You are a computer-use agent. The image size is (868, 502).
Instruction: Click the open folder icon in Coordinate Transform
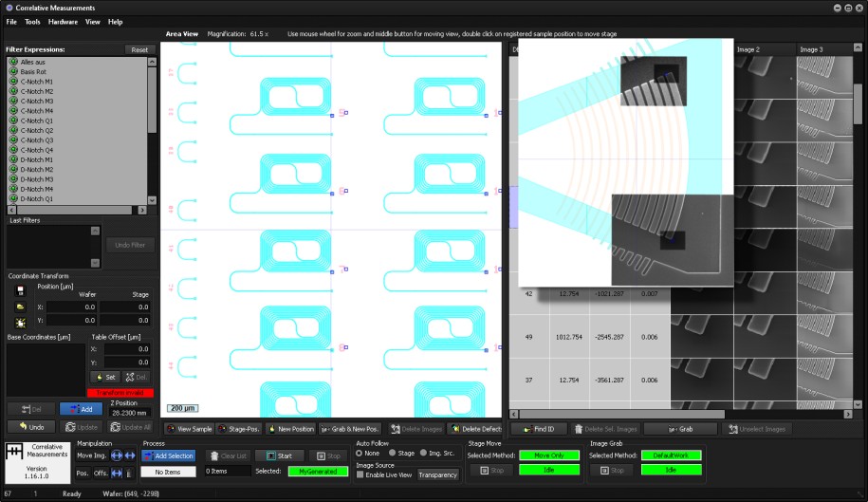click(21, 307)
